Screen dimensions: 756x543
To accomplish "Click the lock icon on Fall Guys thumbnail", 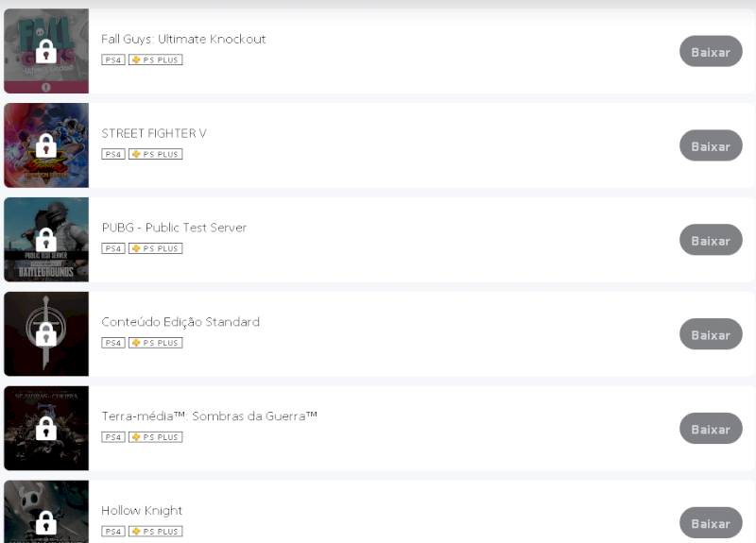I will 45,51.
